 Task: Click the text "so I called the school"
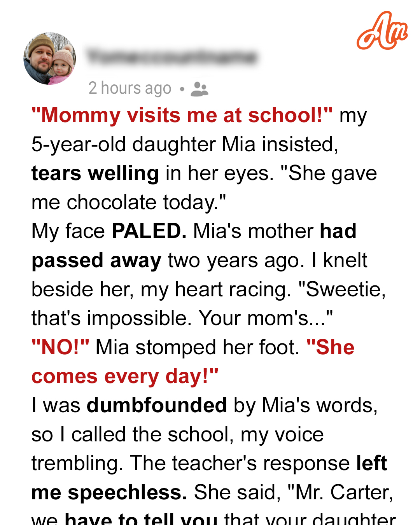click(133, 435)
